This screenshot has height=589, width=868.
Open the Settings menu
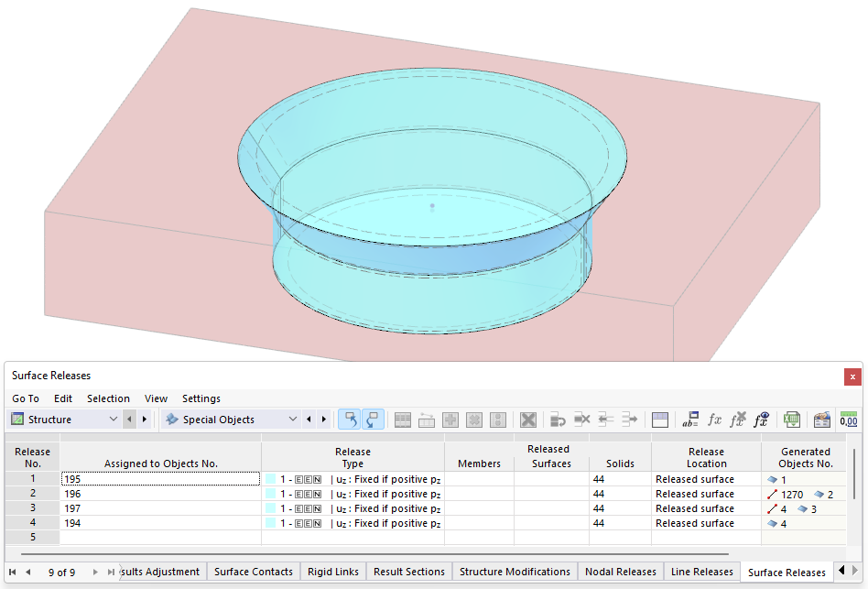(x=201, y=398)
